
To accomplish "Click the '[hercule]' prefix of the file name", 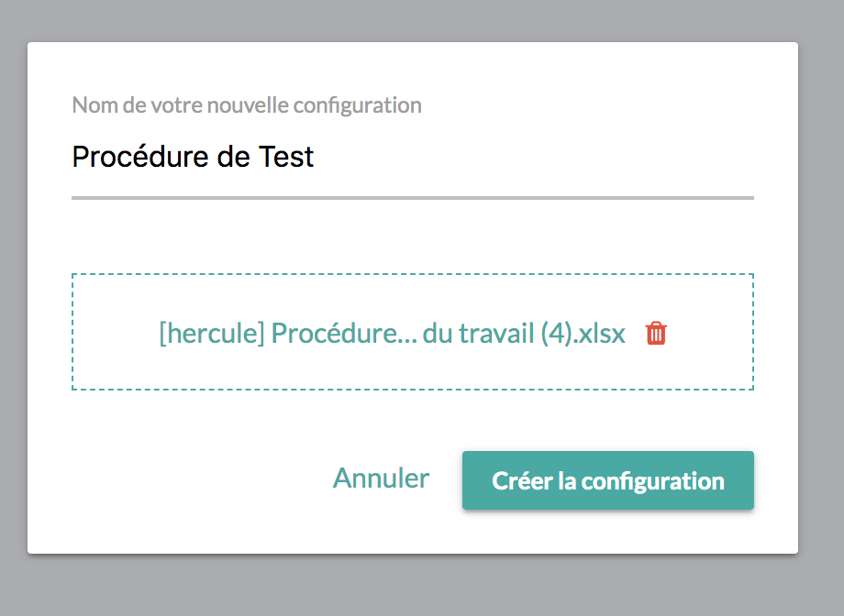I will [212, 334].
